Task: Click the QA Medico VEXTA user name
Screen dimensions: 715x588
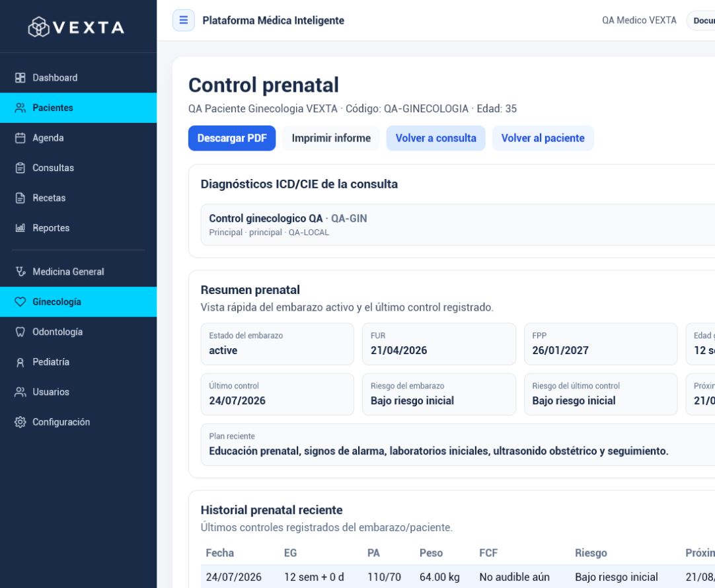Action: click(x=639, y=20)
